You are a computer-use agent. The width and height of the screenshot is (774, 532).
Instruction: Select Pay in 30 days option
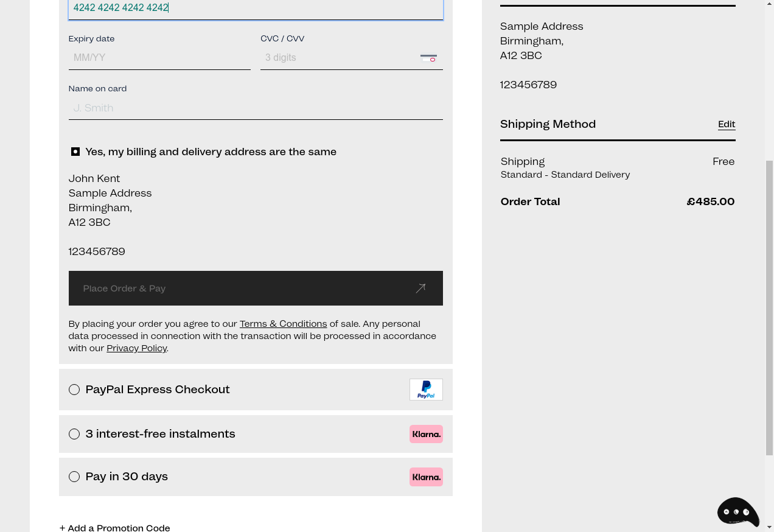coord(74,477)
